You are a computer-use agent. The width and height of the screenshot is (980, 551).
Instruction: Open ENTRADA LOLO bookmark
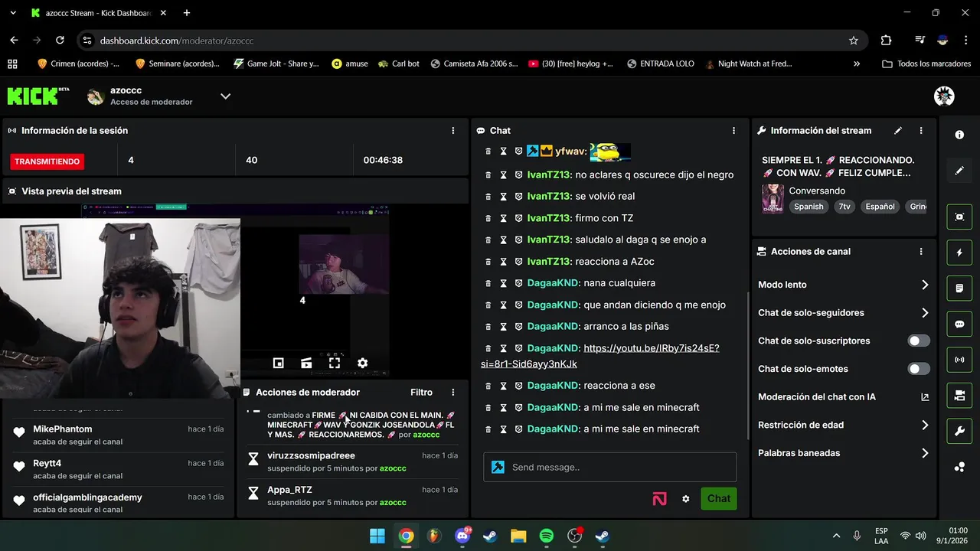point(661,64)
